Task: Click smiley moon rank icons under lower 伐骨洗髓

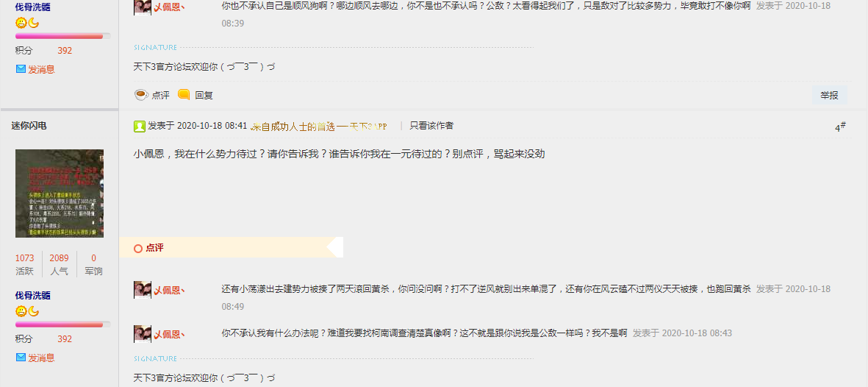Action: (x=27, y=311)
